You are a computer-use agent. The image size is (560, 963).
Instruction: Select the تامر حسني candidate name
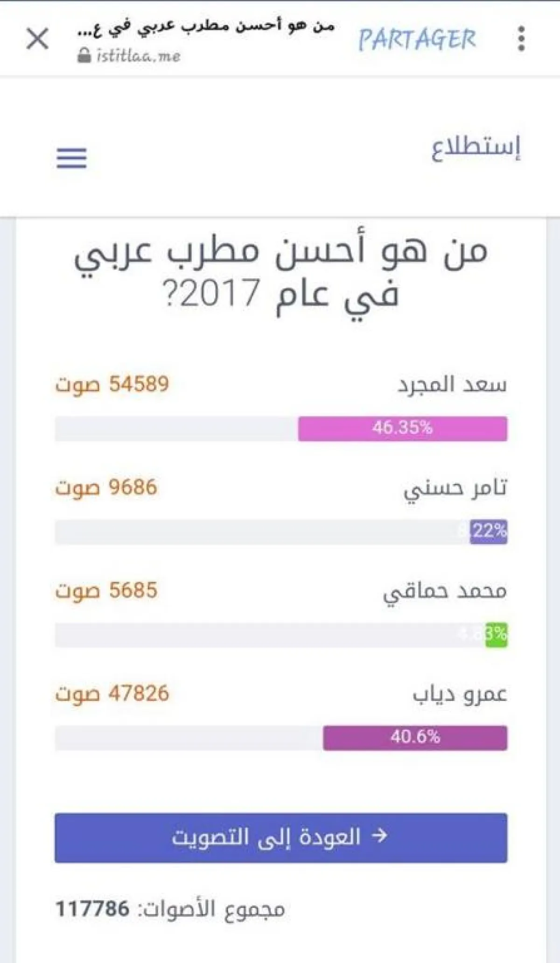(x=455, y=489)
